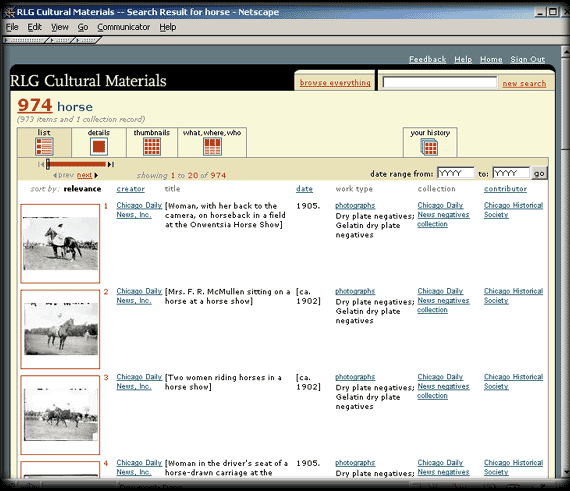Open the what, where, who view icon

pyautogui.click(x=212, y=146)
